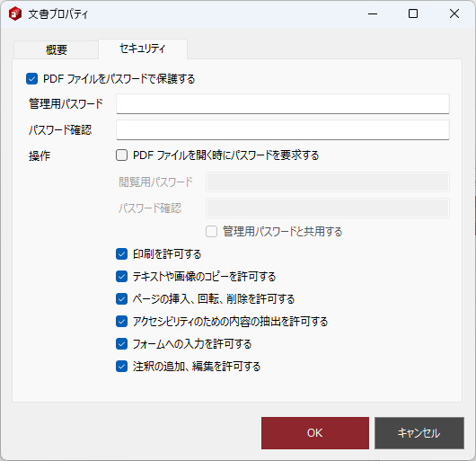Viewport: 476px width, 461px height.
Task: Disable アクセシビリティのための内容の抽出を許可する
Action: 122,322
